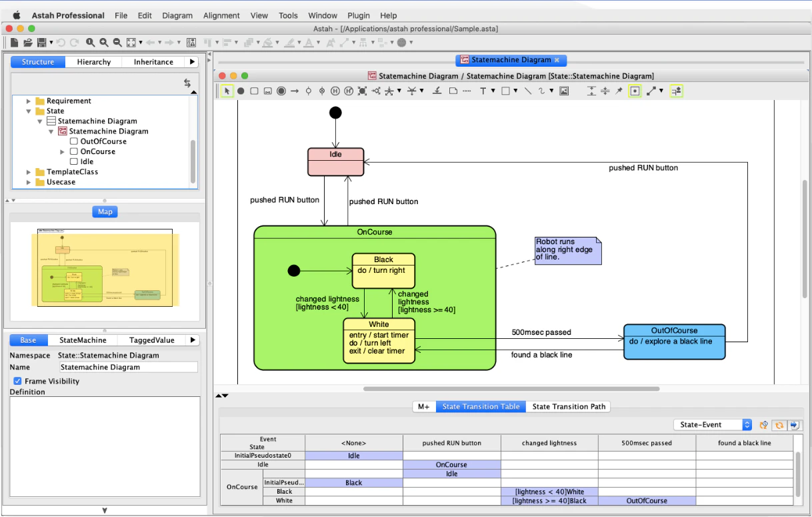Select the Transition arrow tool

(x=293, y=91)
